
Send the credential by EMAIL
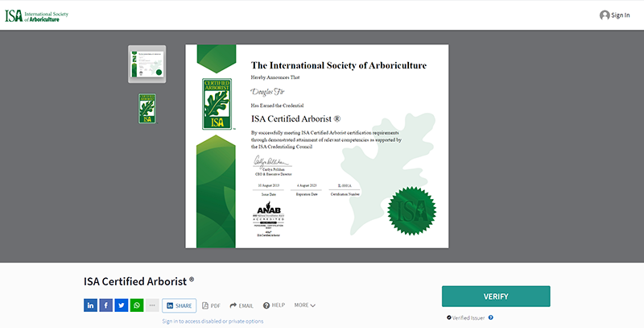tap(242, 305)
